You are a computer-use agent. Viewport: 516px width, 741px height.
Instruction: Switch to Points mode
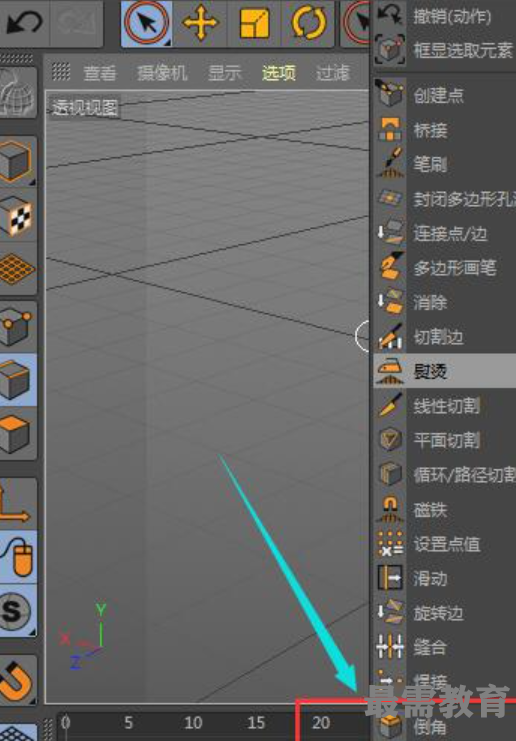click(x=17, y=327)
